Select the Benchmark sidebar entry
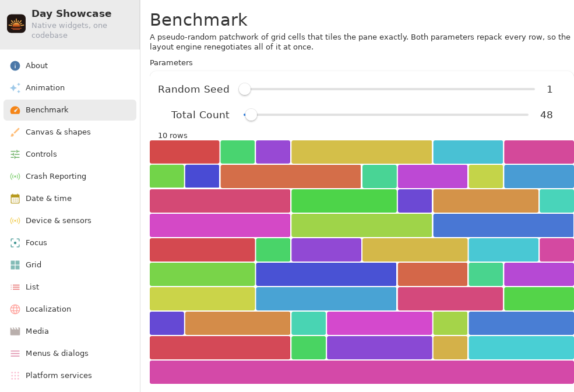The width and height of the screenshot is (574, 392). click(70, 110)
